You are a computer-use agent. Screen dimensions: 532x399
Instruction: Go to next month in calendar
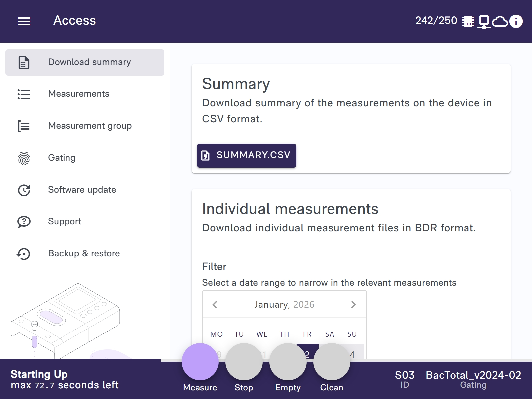353,305
